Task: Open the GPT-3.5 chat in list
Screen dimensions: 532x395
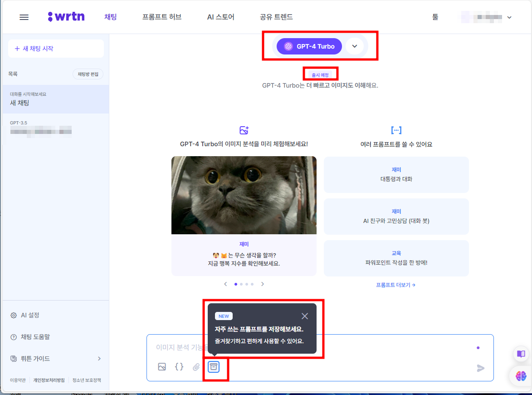Action: [56, 128]
